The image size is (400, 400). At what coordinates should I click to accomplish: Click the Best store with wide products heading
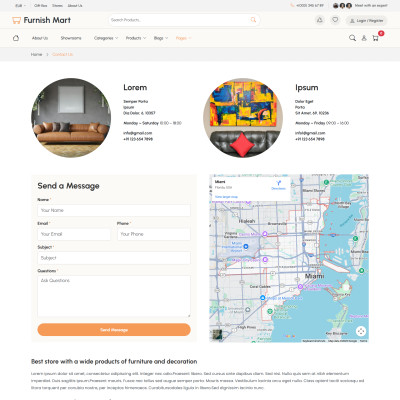tap(114, 361)
